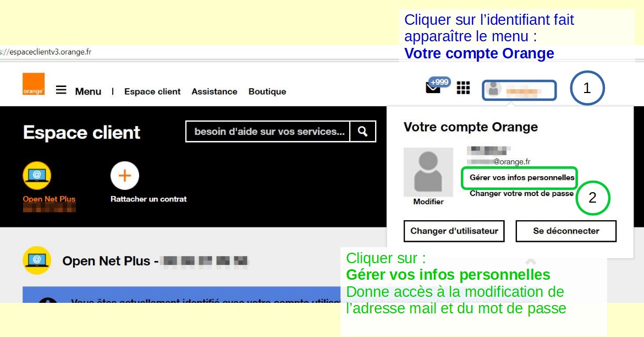Select the Open Net Plus contract icon
The height and width of the screenshot is (337, 644).
37,176
